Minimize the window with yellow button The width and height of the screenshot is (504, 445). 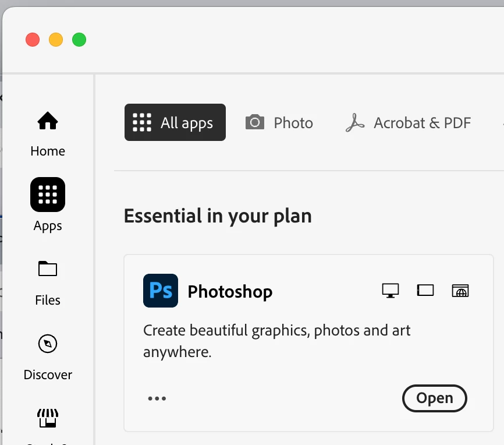pyautogui.click(x=56, y=40)
